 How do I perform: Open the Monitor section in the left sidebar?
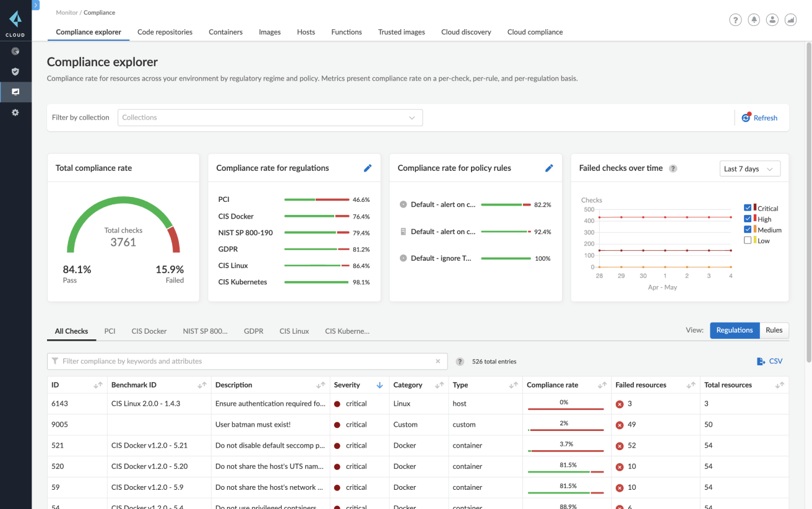(15, 92)
